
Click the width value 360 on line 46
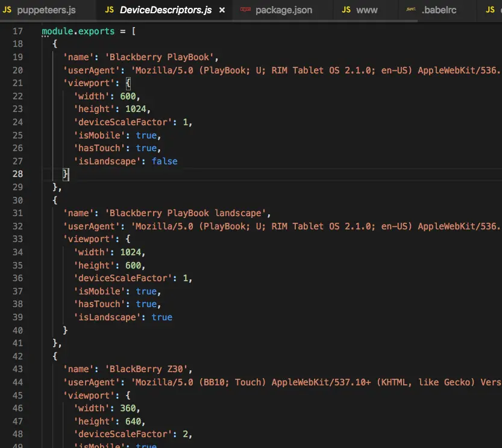point(128,408)
